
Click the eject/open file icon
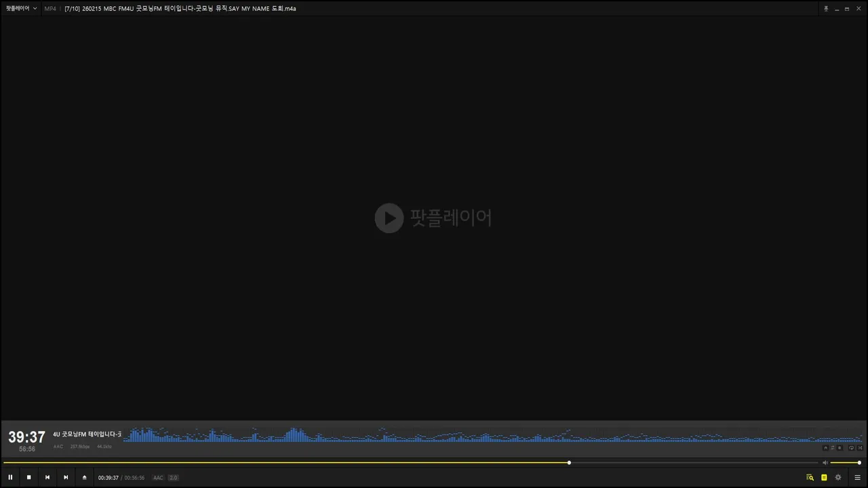point(85,477)
